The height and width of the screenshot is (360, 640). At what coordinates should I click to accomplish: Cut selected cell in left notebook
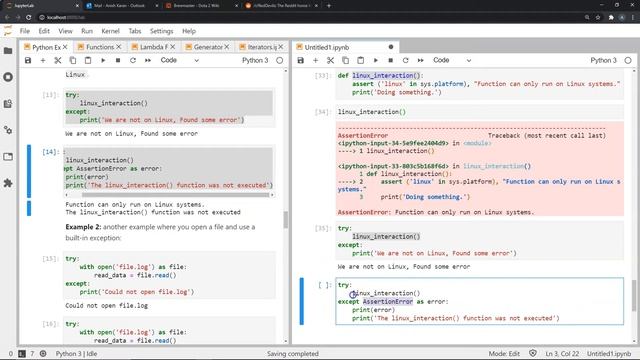pos(58,60)
